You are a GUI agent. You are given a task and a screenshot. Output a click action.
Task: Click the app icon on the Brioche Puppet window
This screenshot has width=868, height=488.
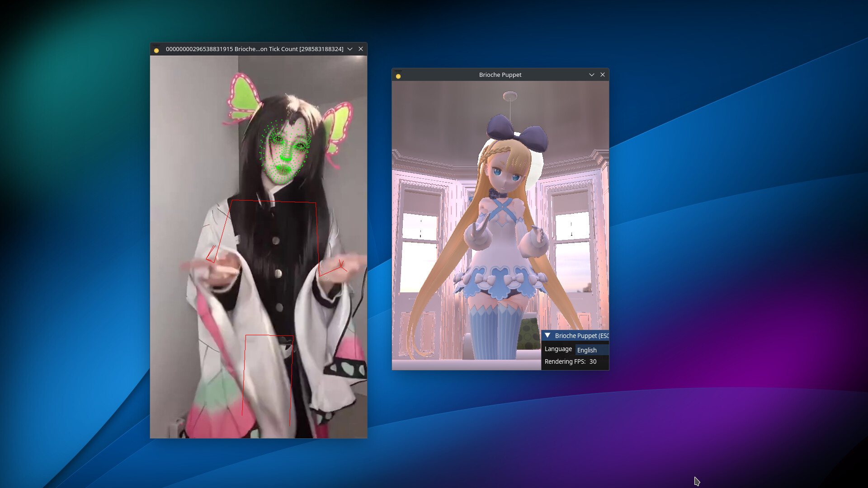pyautogui.click(x=398, y=76)
